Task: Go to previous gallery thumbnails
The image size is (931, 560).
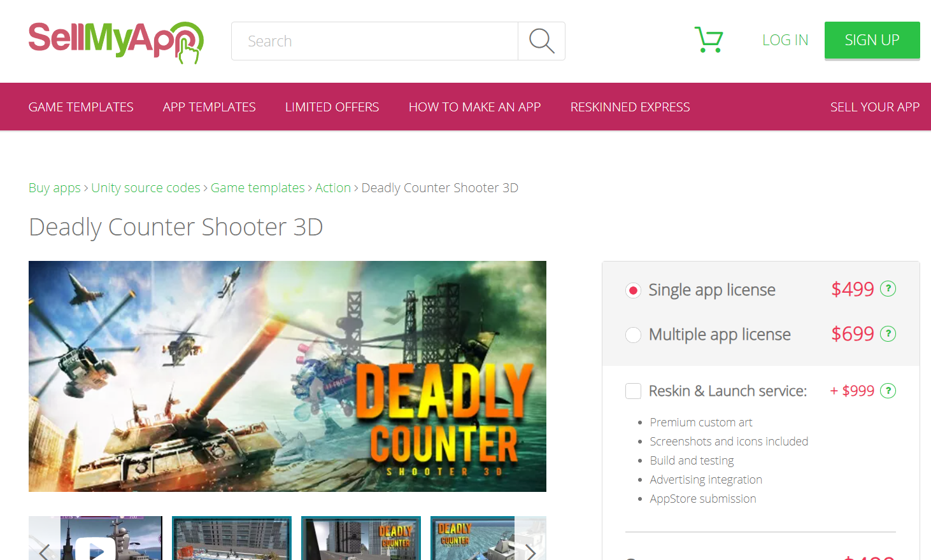Action: [x=45, y=551]
